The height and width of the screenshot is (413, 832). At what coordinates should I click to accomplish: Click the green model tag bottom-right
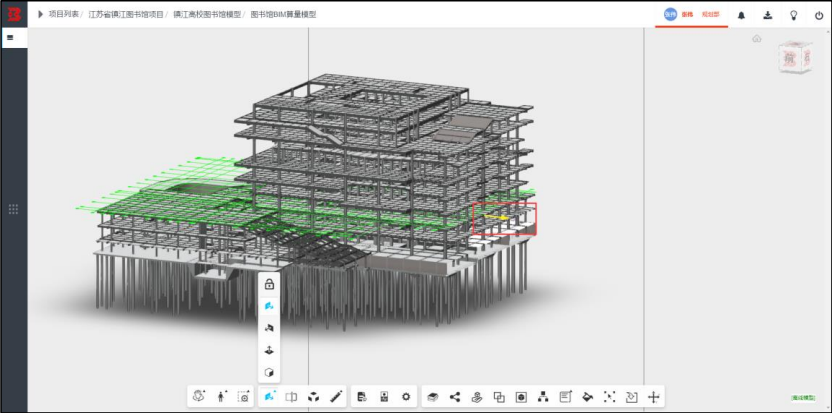[803, 397]
